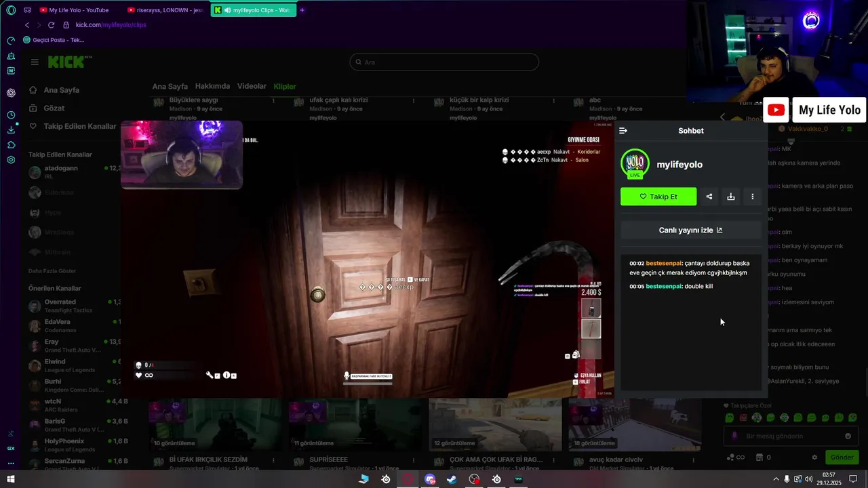Click Canlı yayını izle button

point(691,230)
